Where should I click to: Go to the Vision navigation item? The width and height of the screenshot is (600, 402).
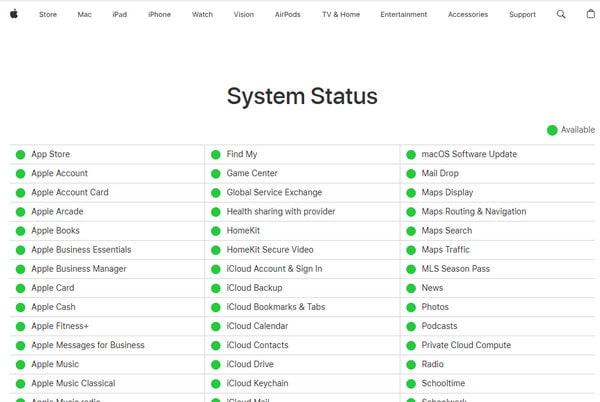tap(244, 15)
